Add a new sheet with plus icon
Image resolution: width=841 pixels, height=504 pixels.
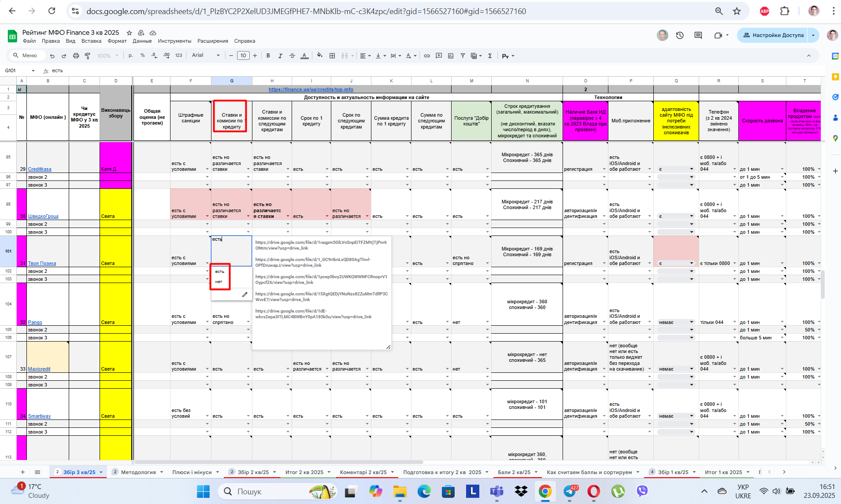pyautogui.click(x=23, y=472)
